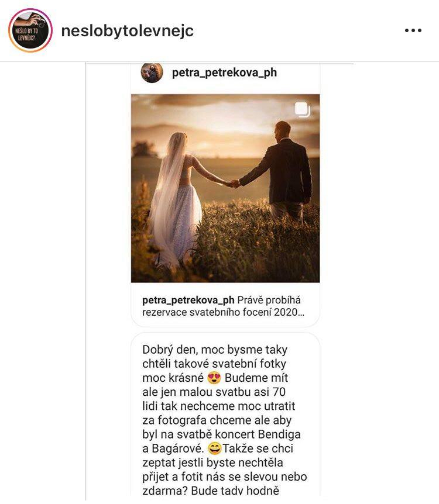This screenshot has height=504, width=439.
Task: Select the message bubble starting Dobrý den
Action: (225, 416)
